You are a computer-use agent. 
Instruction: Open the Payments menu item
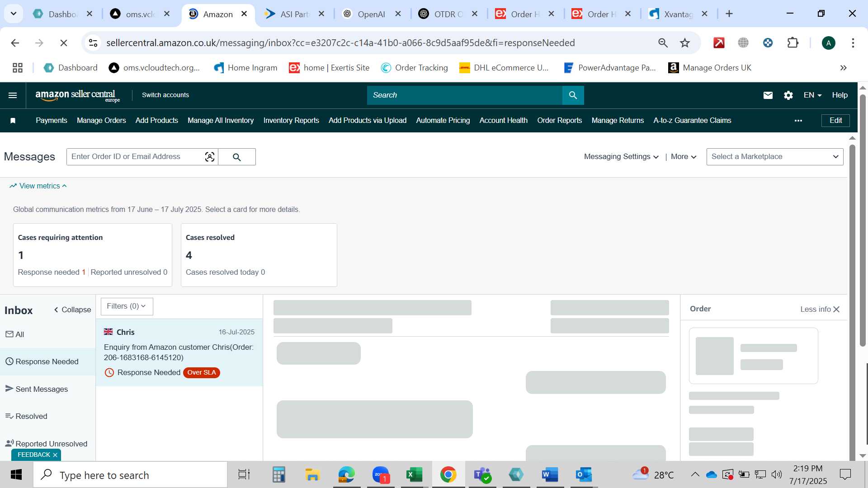point(52,121)
